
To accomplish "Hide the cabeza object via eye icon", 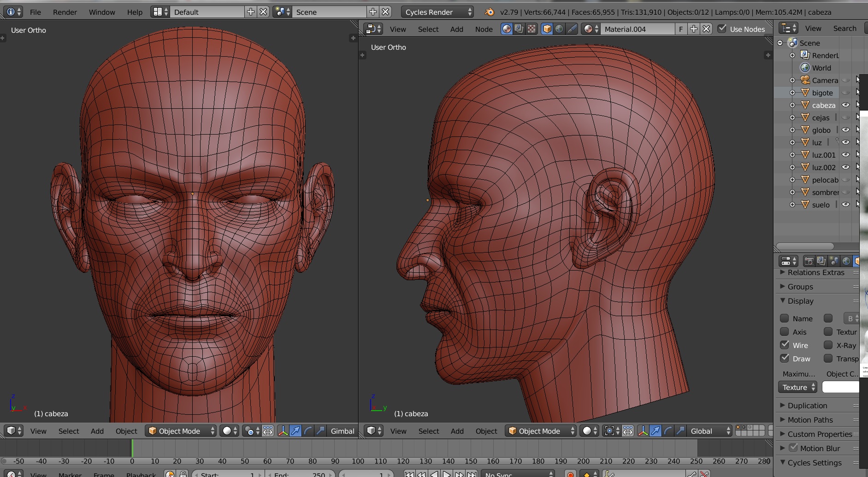I will [845, 105].
